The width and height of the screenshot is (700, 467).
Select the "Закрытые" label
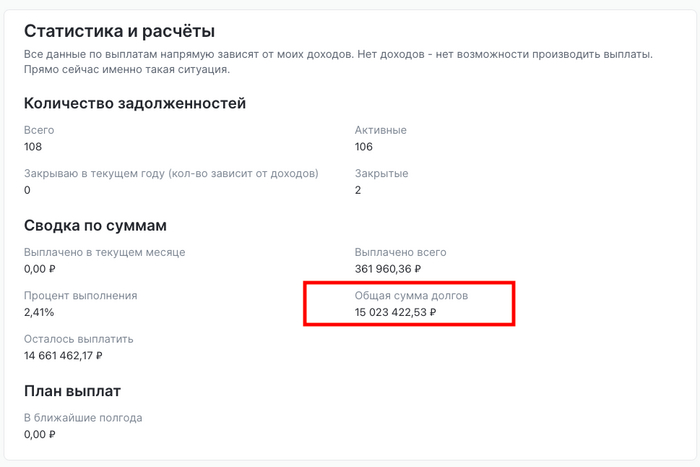382,174
